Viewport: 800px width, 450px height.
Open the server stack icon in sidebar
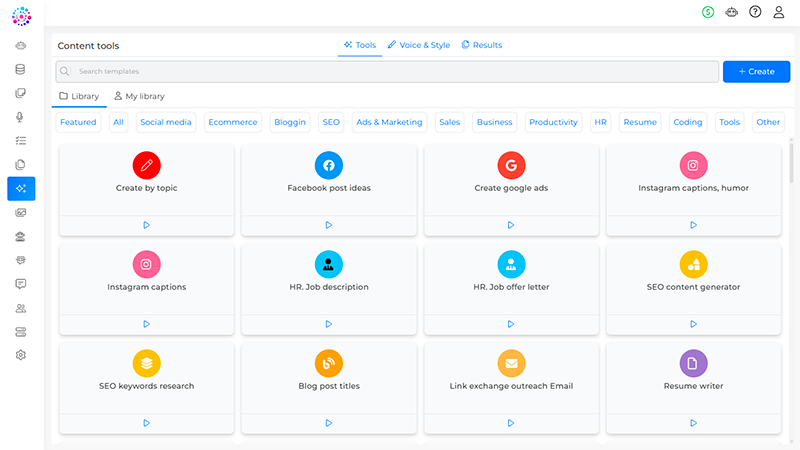click(20, 332)
